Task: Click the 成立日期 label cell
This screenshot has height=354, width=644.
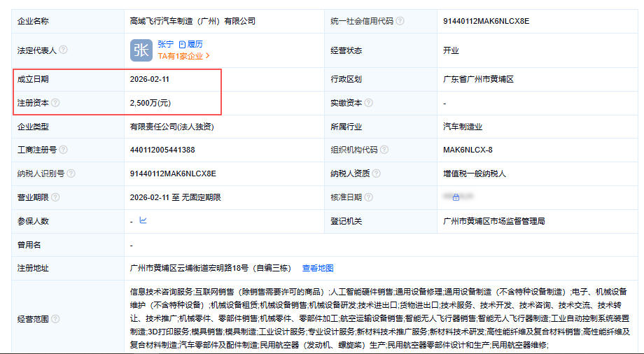Action: [68, 79]
